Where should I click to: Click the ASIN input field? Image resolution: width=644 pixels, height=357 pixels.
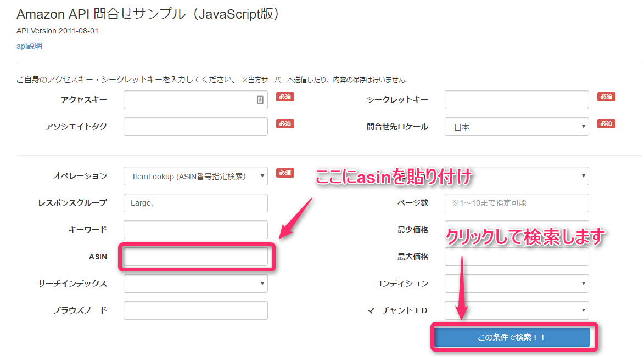[x=195, y=257]
